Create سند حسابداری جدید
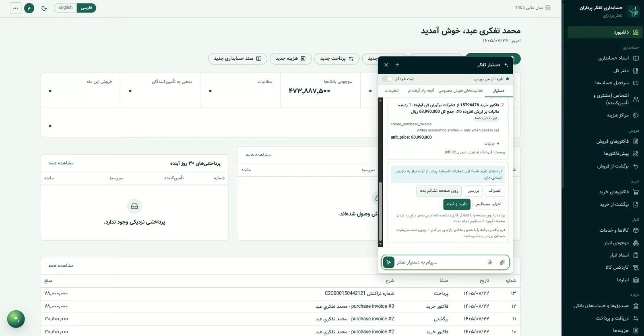Screen dimensions: 644x336 [237, 59]
